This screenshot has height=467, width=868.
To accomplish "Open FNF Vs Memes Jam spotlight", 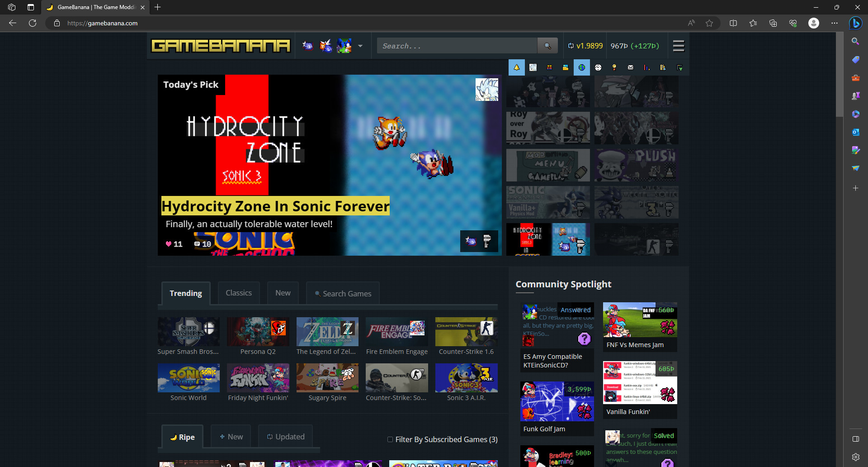I will 640,327.
